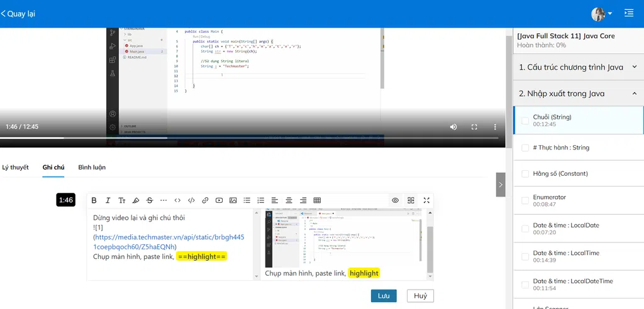Insert inline code formatting

(x=177, y=200)
